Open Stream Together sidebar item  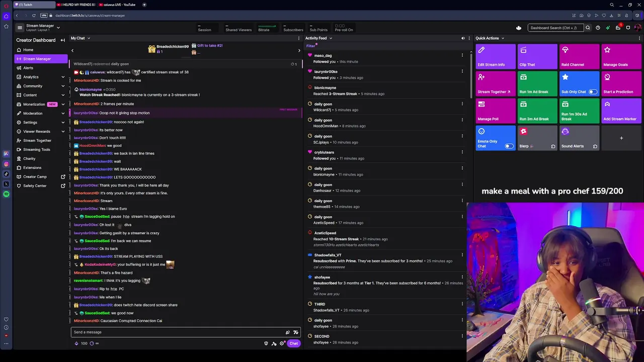click(41, 140)
